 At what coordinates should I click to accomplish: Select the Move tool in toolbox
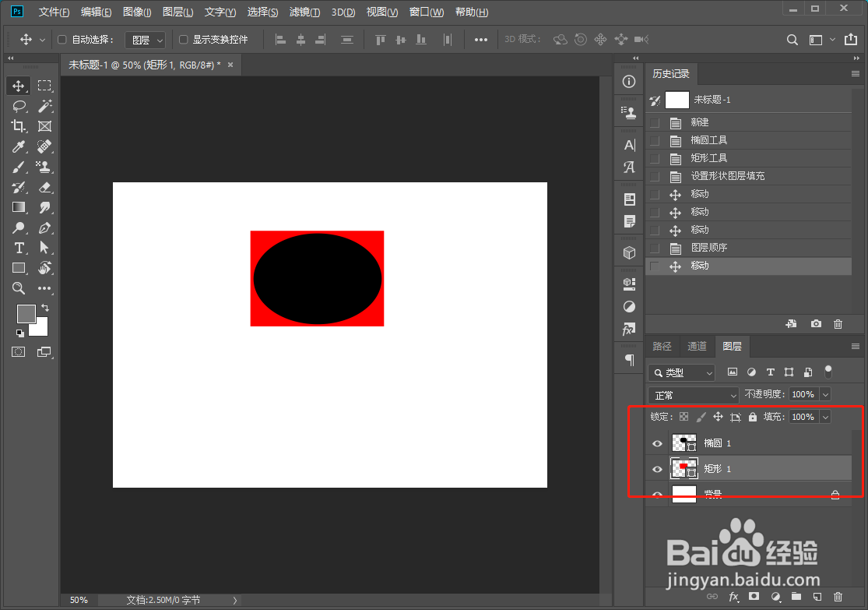click(x=18, y=86)
